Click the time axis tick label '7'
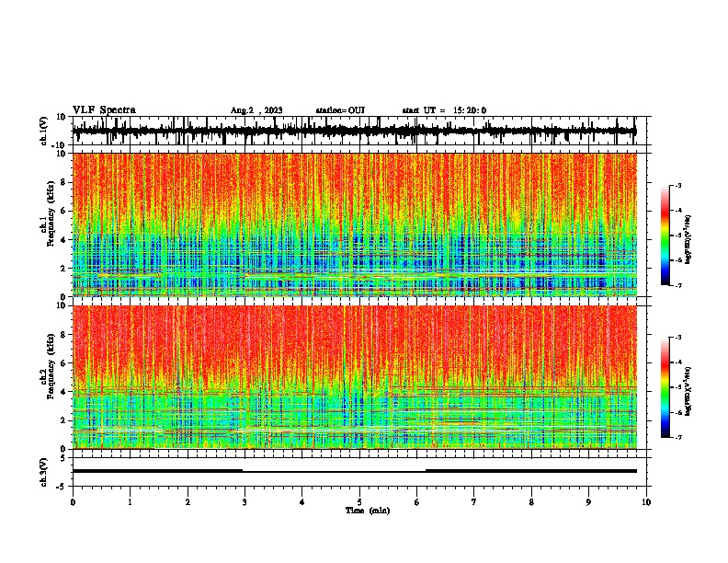The width and height of the screenshot is (728, 563). (474, 502)
